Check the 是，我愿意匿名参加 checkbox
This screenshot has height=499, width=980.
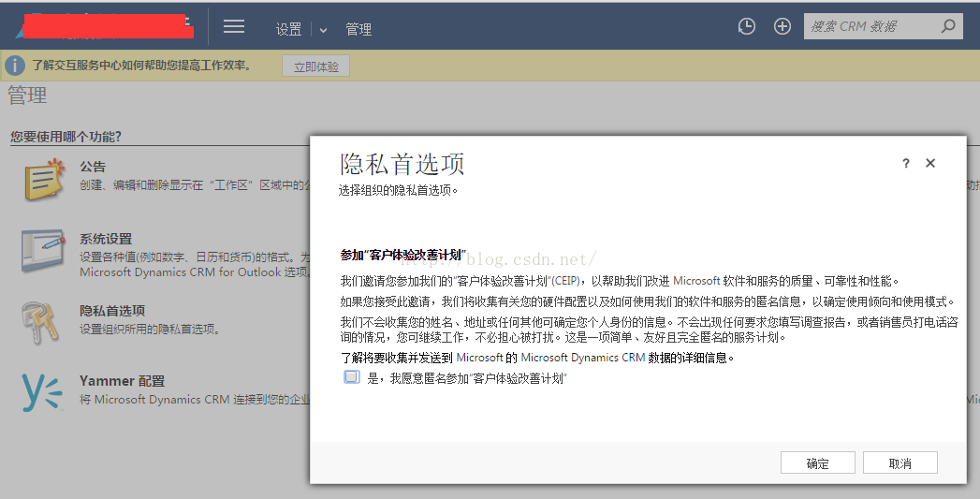352,377
